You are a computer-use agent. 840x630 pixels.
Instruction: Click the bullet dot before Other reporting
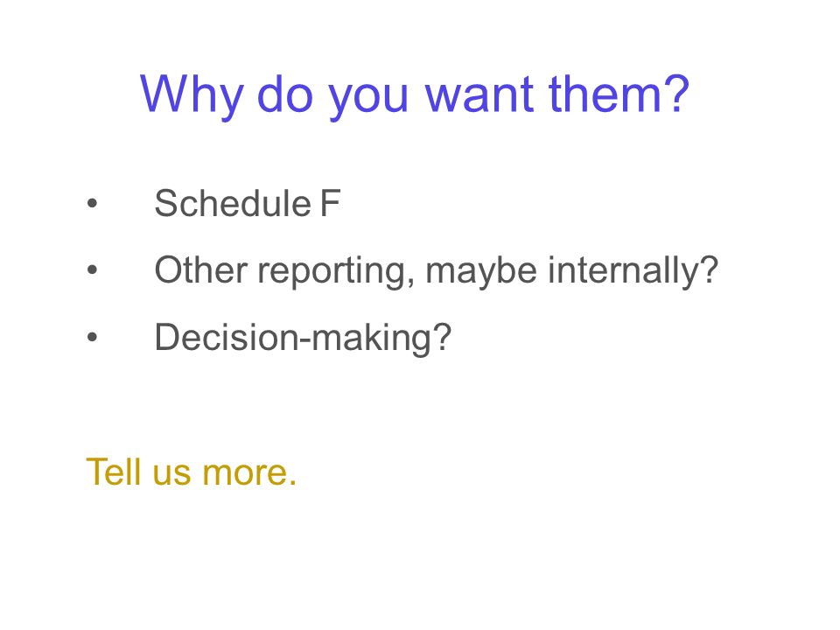(92, 269)
